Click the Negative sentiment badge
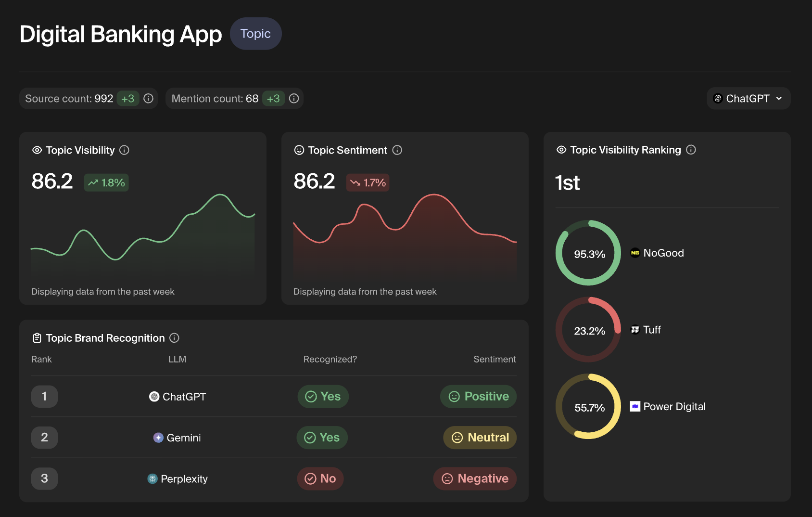This screenshot has height=517, width=812. (475, 478)
